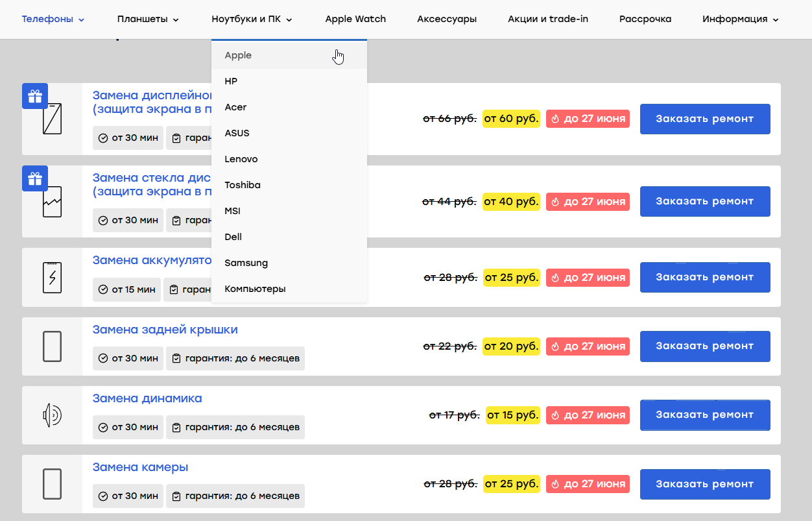Viewport: 812px width, 521px height.
Task: Expand the Телефоны dropdown menu
Action: tap(53, 19)
